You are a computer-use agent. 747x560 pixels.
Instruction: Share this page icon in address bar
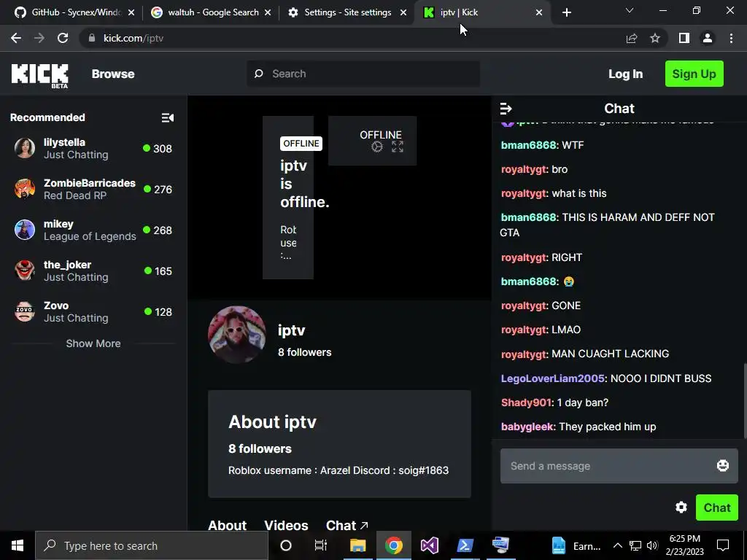632,38
